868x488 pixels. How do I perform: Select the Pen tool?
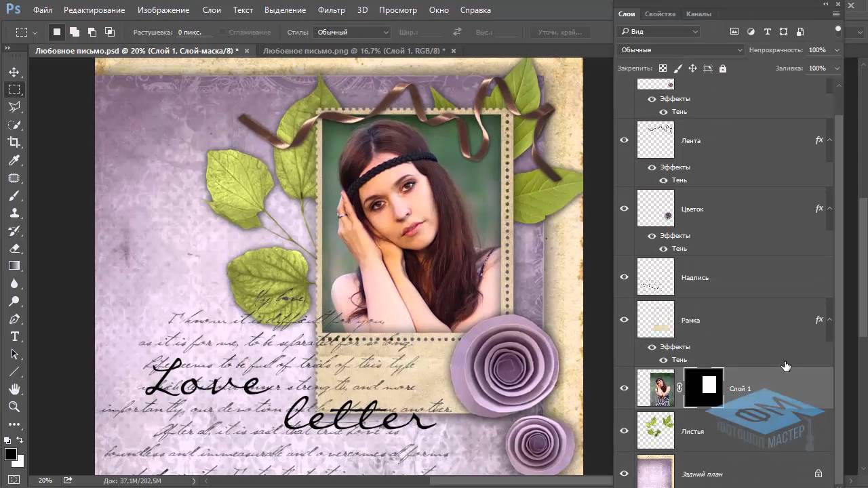(x=14, y=319)
